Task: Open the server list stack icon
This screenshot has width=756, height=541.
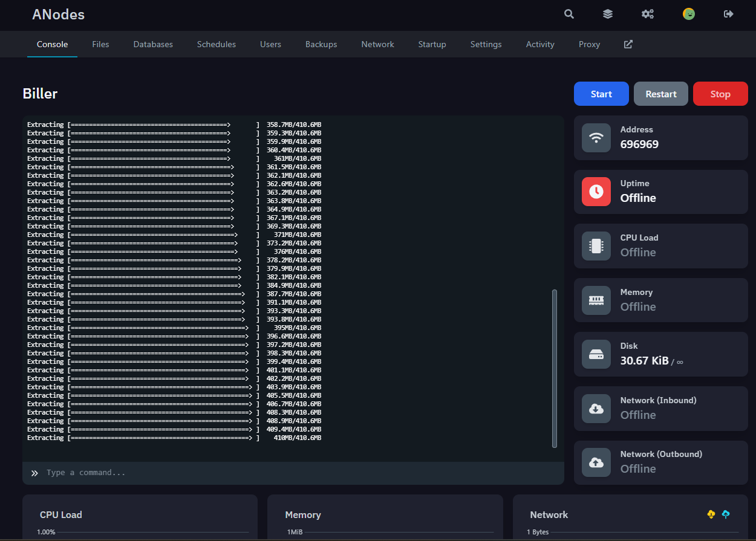Action: pos(608,13)
